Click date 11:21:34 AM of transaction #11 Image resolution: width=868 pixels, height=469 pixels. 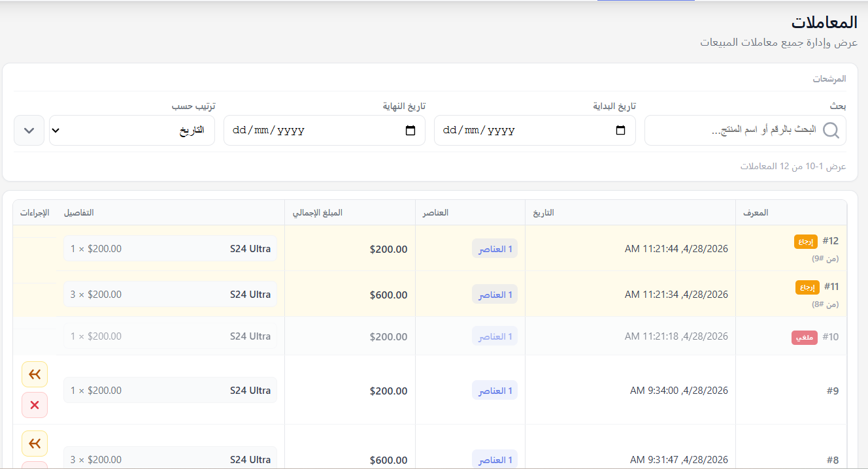click(676, 294)
